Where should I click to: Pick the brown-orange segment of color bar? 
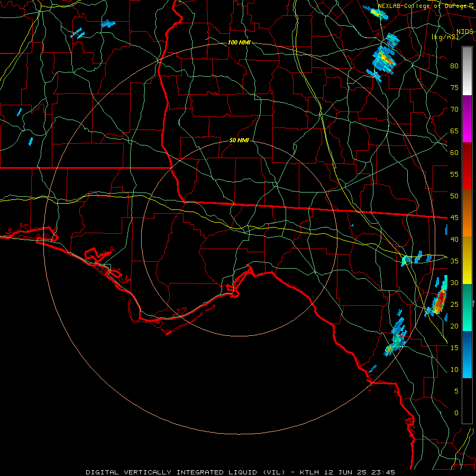pyautogui.click(x=467, y=213)
